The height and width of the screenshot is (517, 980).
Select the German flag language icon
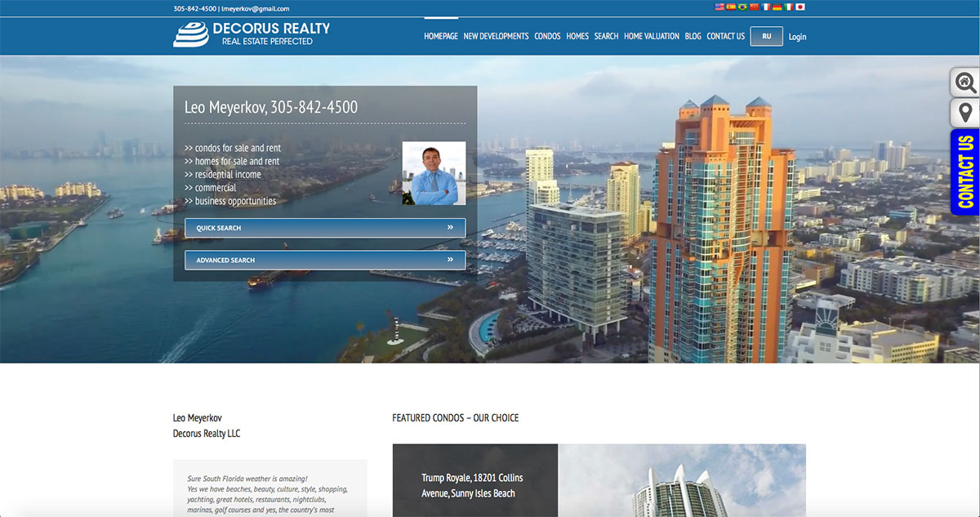(x=777, y=7)
